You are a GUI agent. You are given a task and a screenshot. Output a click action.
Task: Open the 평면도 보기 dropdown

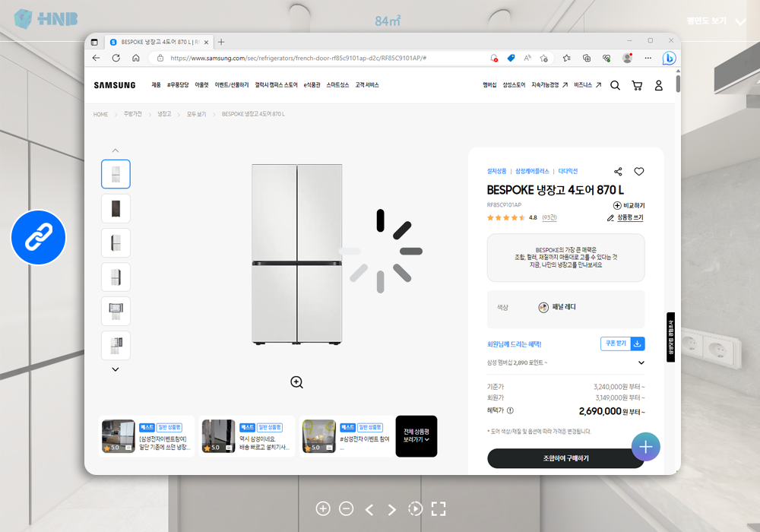pyautogui.click(x=716, y=21)
